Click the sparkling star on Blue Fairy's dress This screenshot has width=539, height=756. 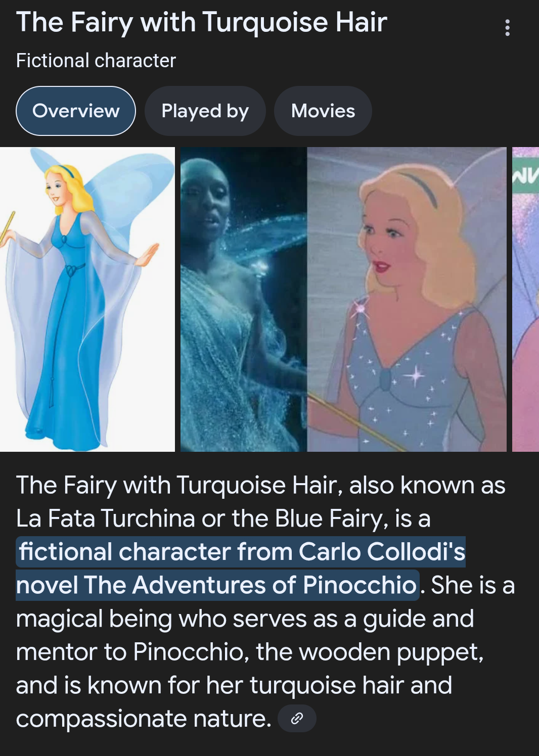pyautogui.click(x=416, y=375)
